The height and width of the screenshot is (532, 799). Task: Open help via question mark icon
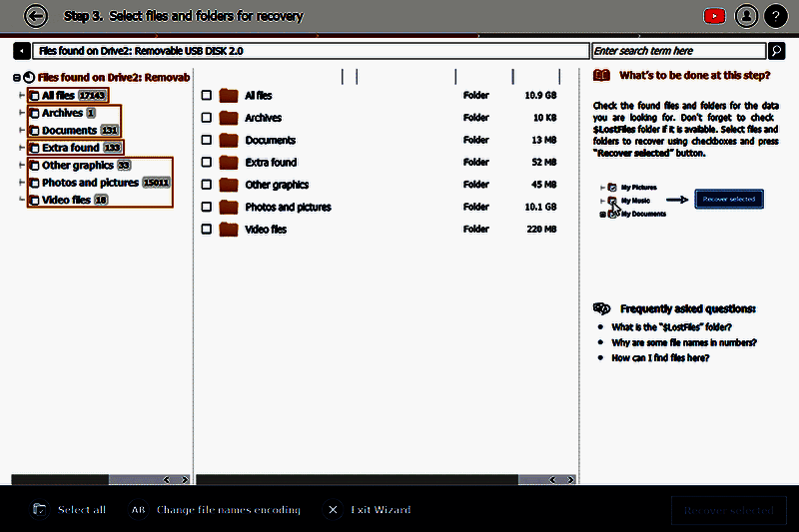click(x=775, y=16)
